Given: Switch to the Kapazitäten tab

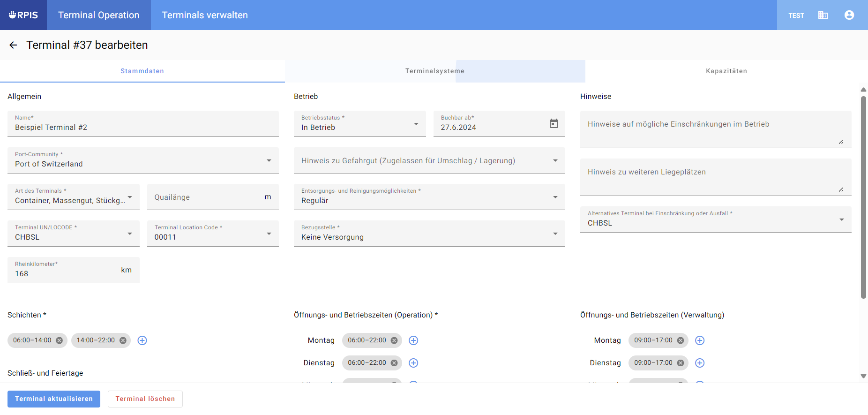Looking at the screenshot, I should pos(726,71).
